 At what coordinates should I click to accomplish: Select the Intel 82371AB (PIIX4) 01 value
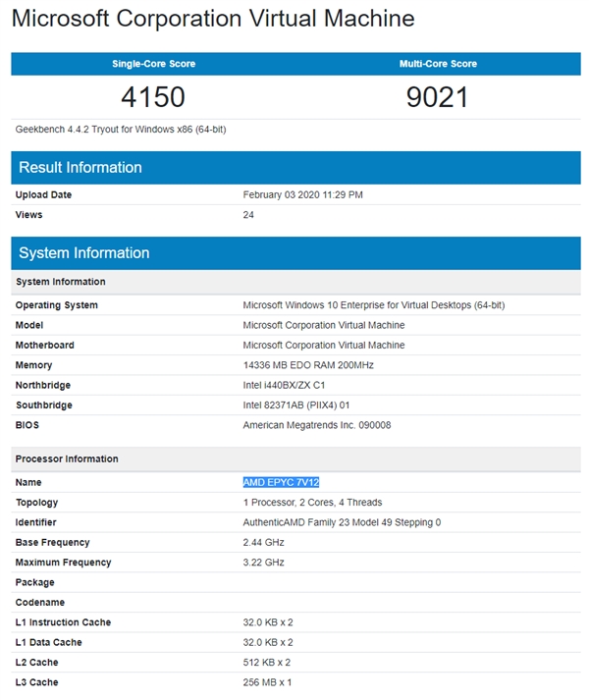pos(296,405)
